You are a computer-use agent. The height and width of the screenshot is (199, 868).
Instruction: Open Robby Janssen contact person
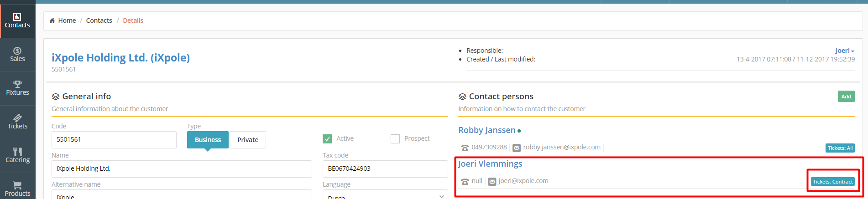coord(486,130)
